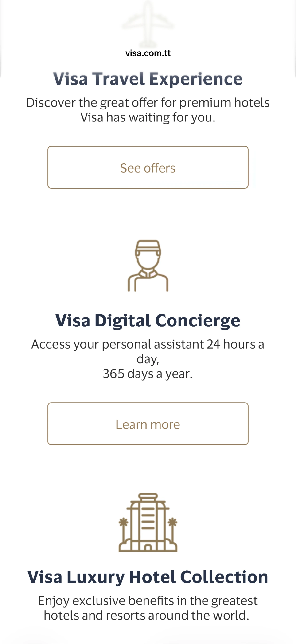This screenshot has height=644, width=296.
Task: Tap the visa.com.tt address text
Action: point(148,53)
